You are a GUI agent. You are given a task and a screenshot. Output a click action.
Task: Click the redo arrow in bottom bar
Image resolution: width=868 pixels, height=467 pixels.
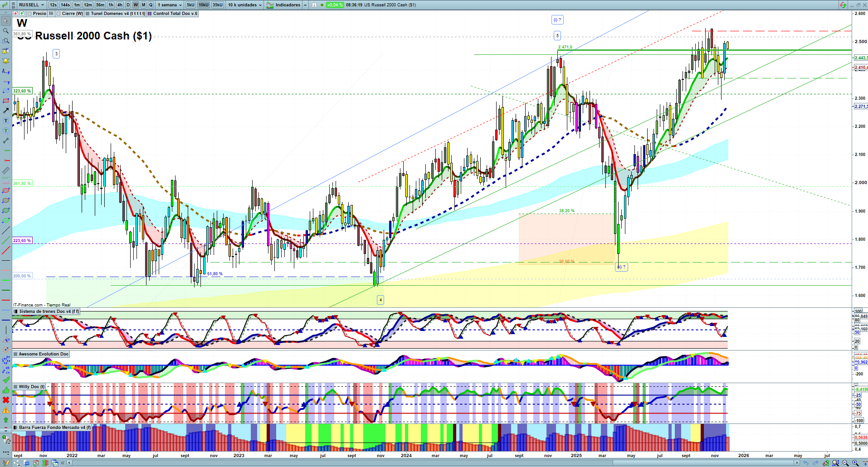click(x=816, y=463)
